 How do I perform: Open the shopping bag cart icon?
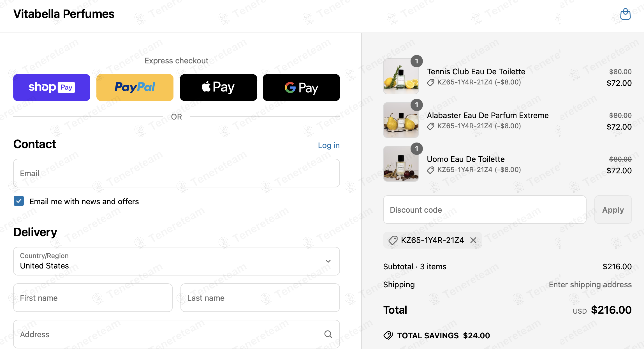click(625, 14)
